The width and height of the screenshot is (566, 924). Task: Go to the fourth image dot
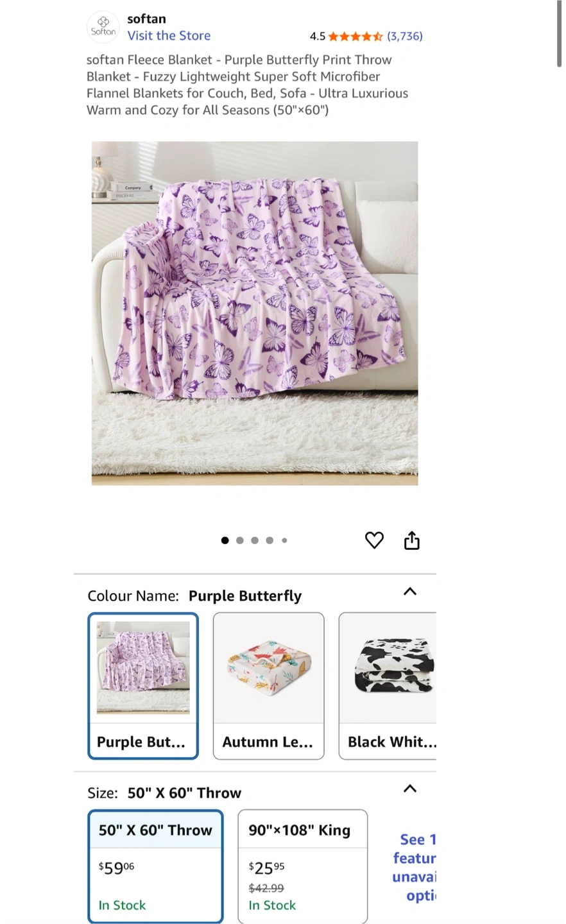(270, 540)
